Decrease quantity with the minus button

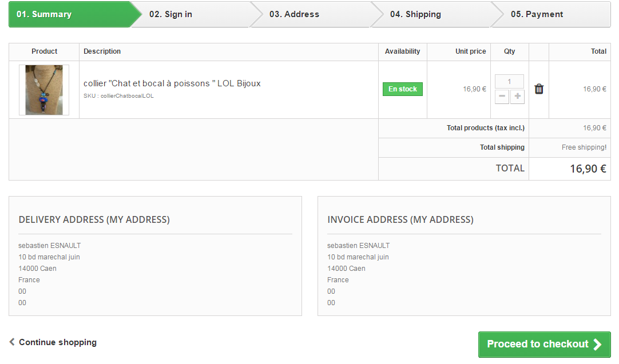click(x=502, y=97)
